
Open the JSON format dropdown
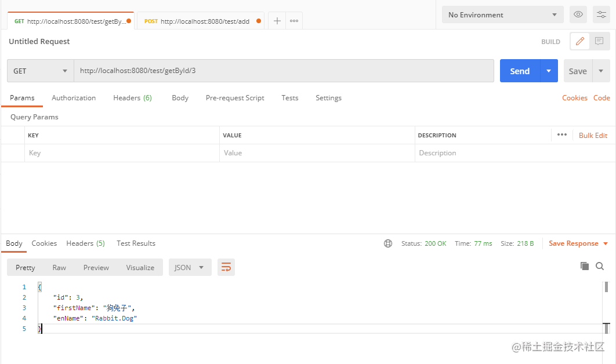click(190, 267)
